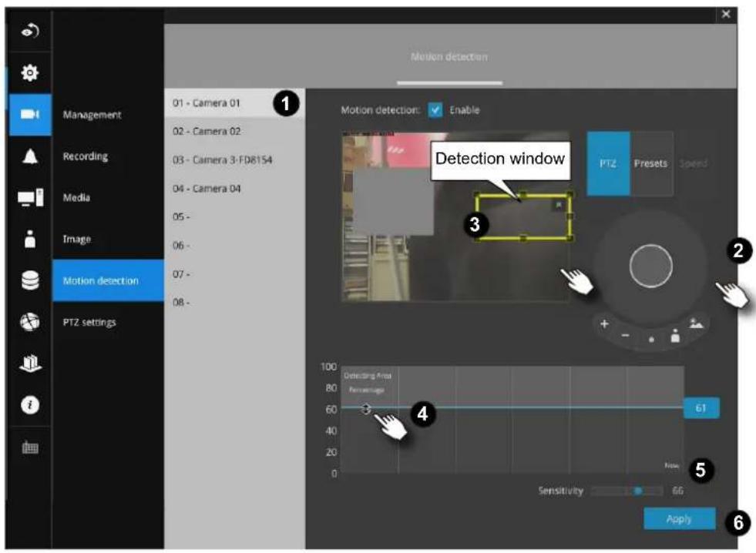Image resolution: width=756 pixels, height=553 pixels.
Task: Switch to the PTZ tab
Action: coord(608,163)
